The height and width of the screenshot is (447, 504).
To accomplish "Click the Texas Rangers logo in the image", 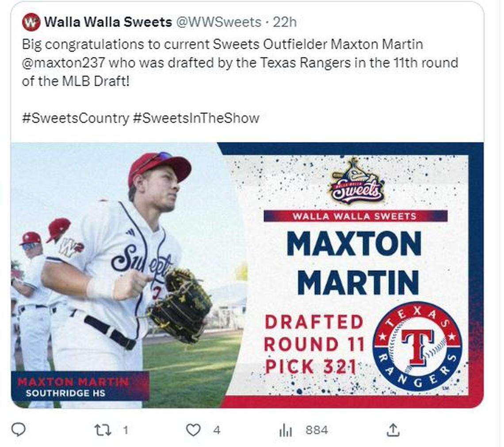I will [x=417, y=347].
